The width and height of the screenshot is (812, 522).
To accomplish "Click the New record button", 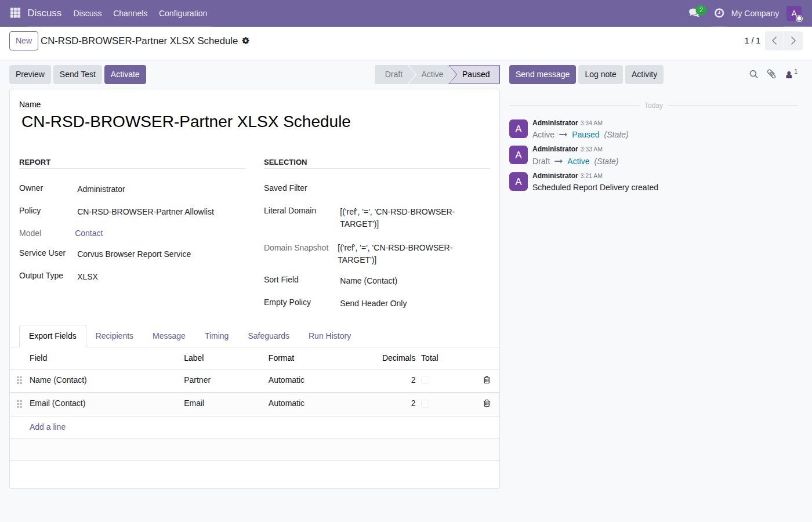I will (x=24, y=41).
